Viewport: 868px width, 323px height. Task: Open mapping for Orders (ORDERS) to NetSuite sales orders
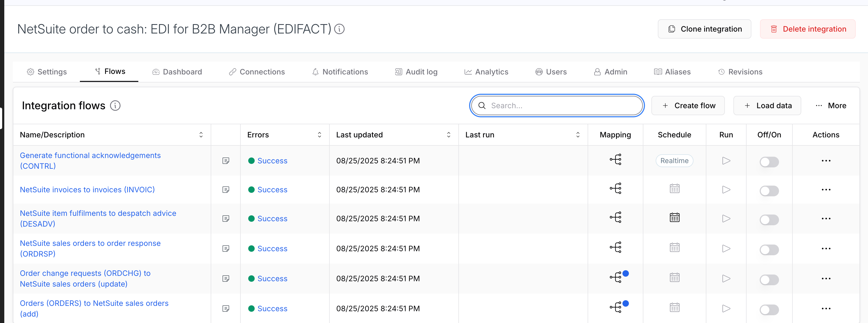tap(616, 307)
